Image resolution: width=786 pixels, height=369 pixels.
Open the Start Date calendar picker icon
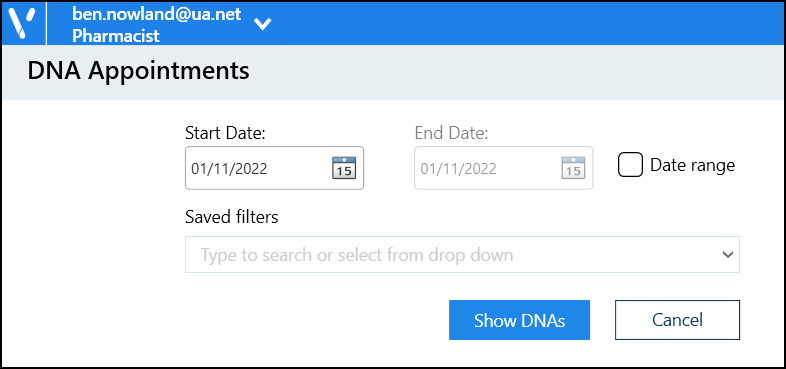coord(344,168)
